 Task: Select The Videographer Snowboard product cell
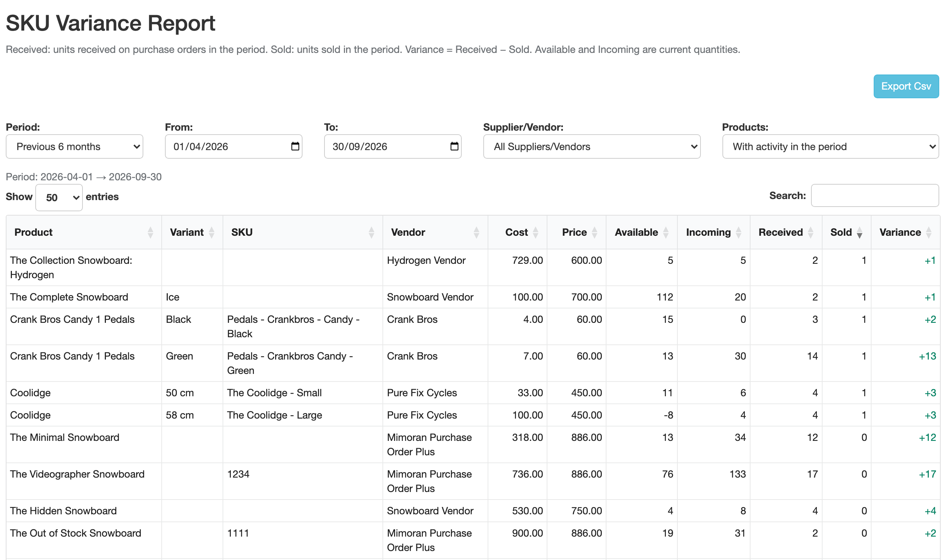(84, 481)
